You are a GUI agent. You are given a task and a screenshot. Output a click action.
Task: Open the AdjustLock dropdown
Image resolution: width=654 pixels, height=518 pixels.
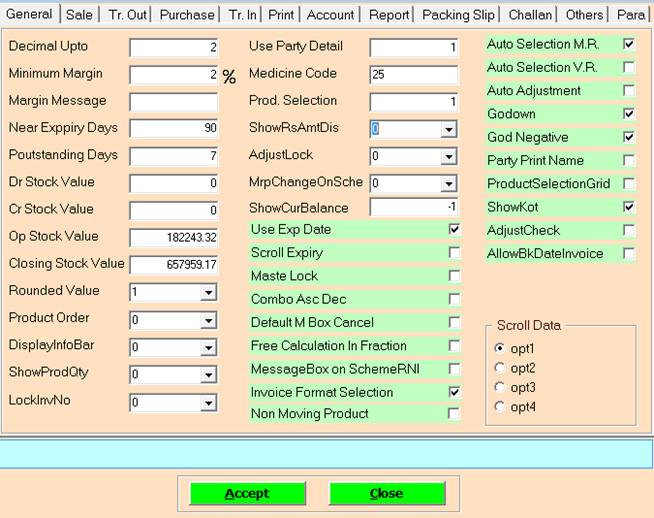[448, 157]
